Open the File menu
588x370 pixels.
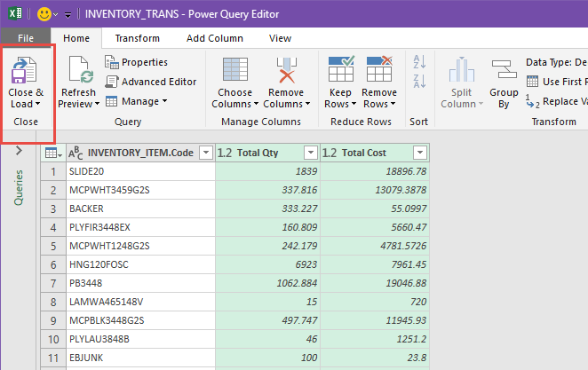(x=26, y=38)
